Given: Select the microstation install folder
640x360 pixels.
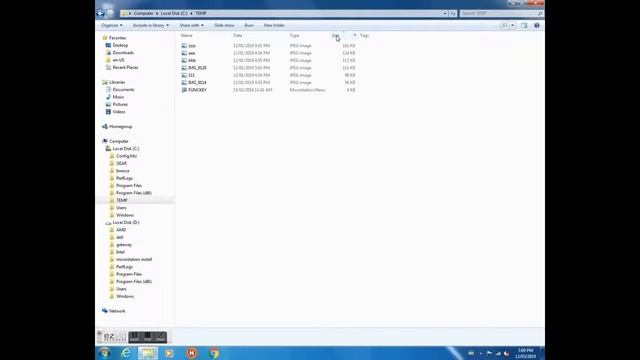Looking at the screenshot, I should (x=134, y=259).
